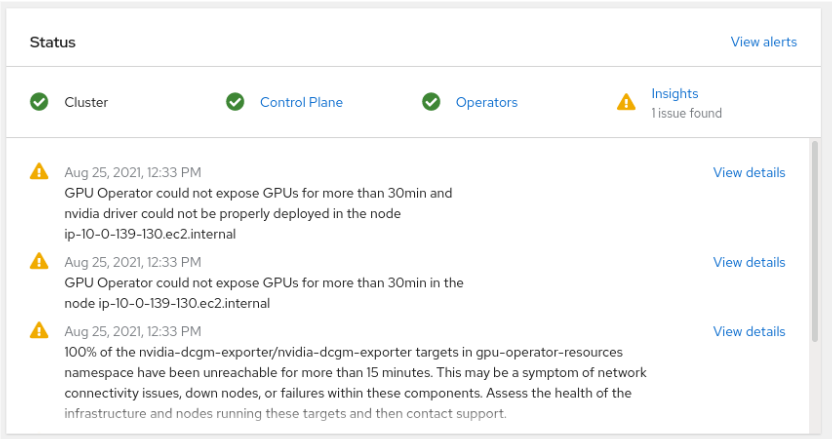
Task: Click warning icon of nvidia driver alert
Action: click(x=39, y=172)
